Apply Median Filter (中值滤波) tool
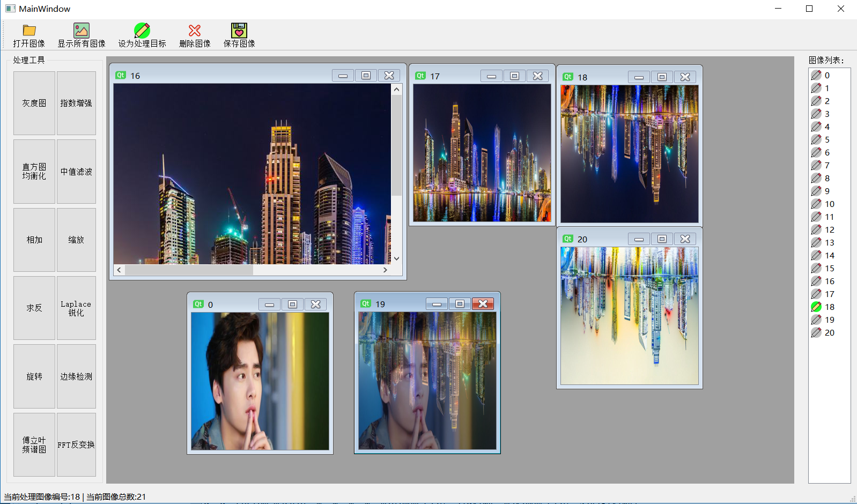This screenshot has height=504, width=857. (x=76, y=172)
